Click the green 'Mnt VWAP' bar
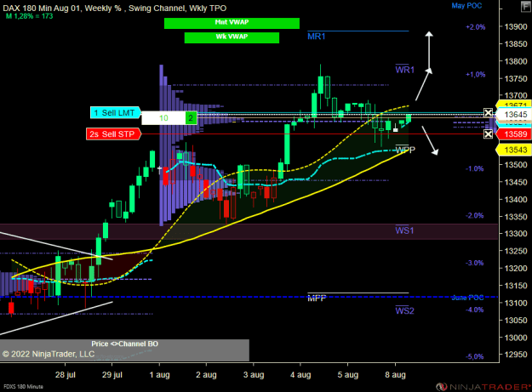 click(x=232, y=23)
